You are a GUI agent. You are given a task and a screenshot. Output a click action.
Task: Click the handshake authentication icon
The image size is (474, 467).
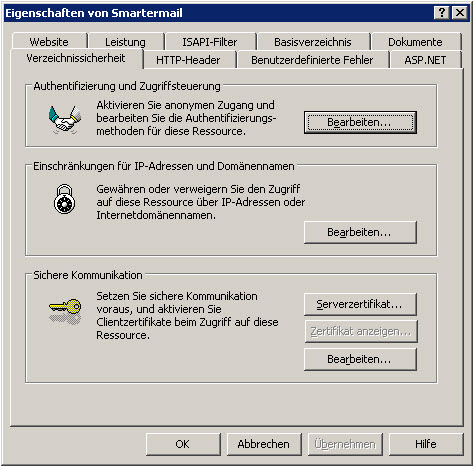click(x=65, y=119)
